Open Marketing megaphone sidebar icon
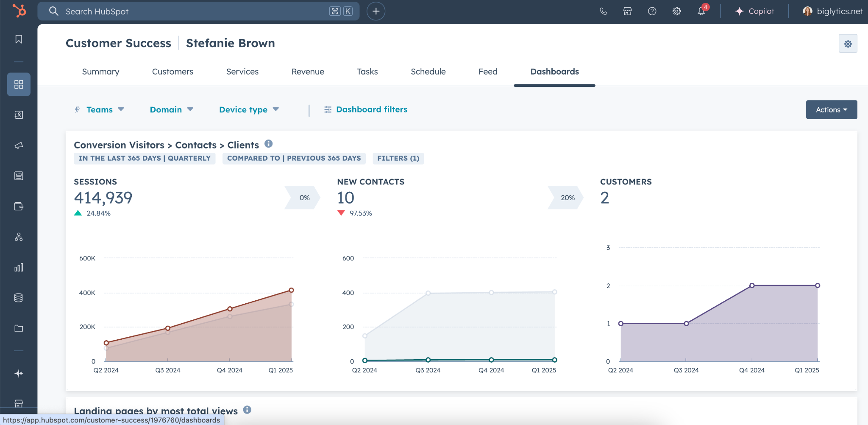The height and width of the screenshot is (425, 868). tap(19, 145)
